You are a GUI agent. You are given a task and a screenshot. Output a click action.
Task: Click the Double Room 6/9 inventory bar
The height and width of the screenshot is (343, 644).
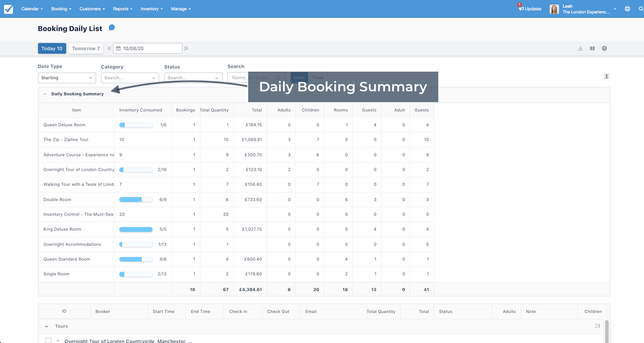(136, 200)
